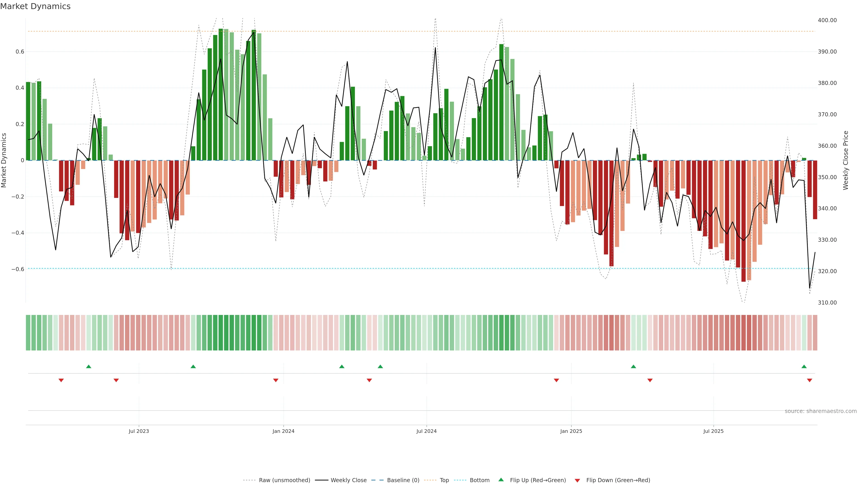This screenshot has width=868, height=488.
Task: Click Flip Up green triangle legend icon
Action: pyautogui.click(x=501, y=480)
